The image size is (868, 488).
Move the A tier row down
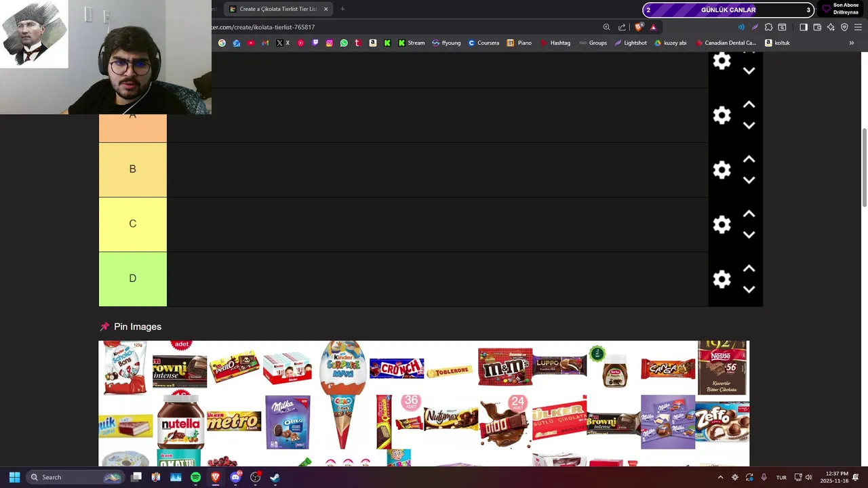[x=749, y=125]
